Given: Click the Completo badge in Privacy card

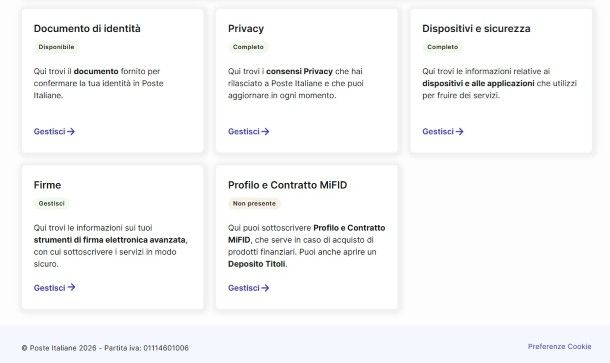Looking at the screenshot, I should (x=248, y=47).
